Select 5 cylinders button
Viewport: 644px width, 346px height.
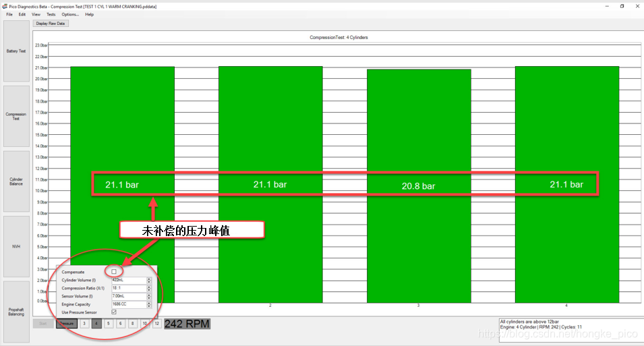(109, 323)
